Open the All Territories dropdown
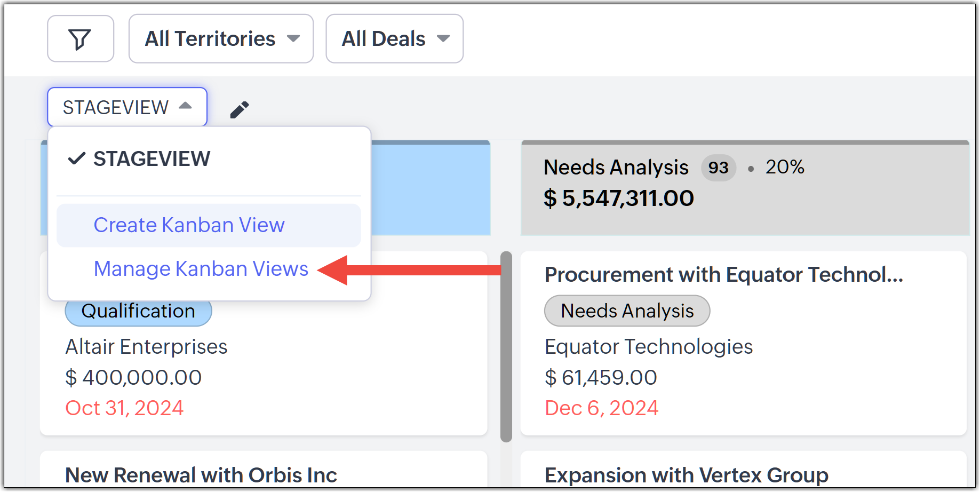 click(x=221, y=39)
